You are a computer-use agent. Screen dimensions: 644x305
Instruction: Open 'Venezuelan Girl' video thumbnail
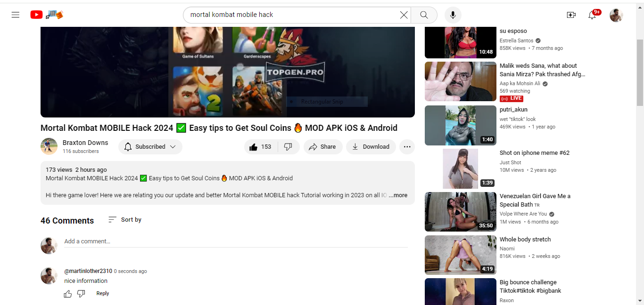point(461,212)
